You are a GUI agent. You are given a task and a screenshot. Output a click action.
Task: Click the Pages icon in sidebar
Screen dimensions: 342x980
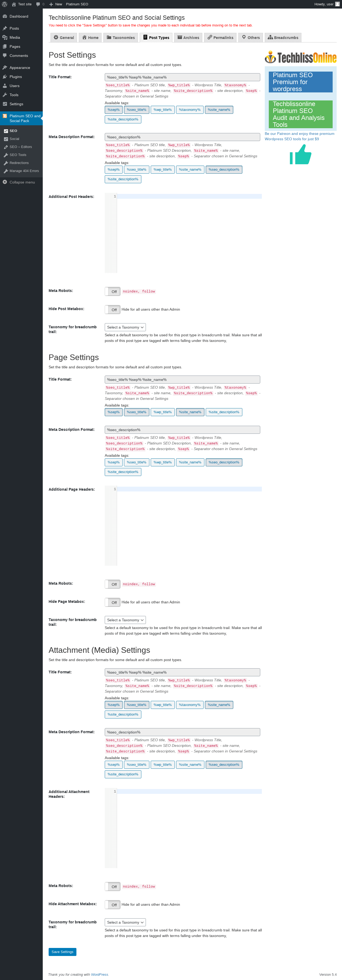(5, 47)
